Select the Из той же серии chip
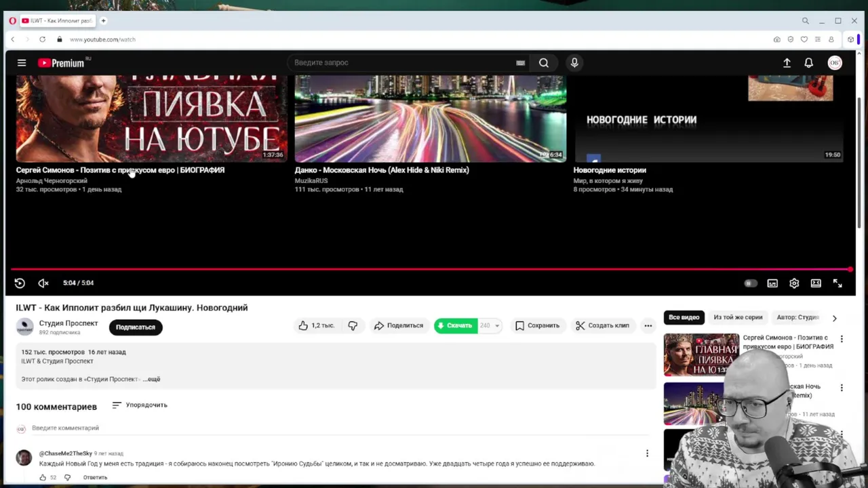 pos(738,317)
